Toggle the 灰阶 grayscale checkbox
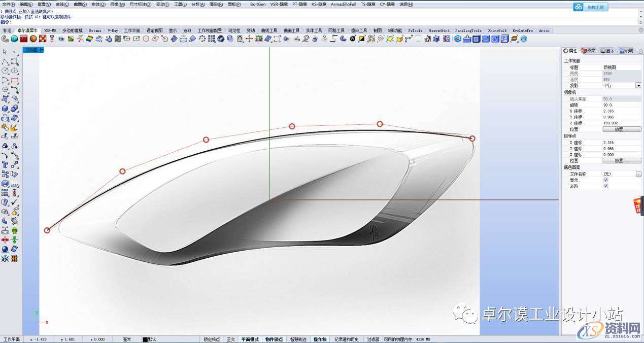Viewport: 644px width, 343px height. pyautogui.click(x=605, y=186)
